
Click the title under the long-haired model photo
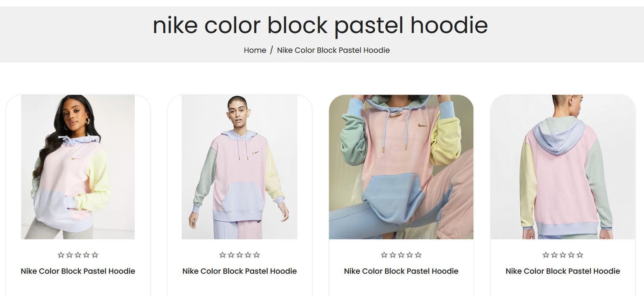pyautogui.click(x=78, y=271)
